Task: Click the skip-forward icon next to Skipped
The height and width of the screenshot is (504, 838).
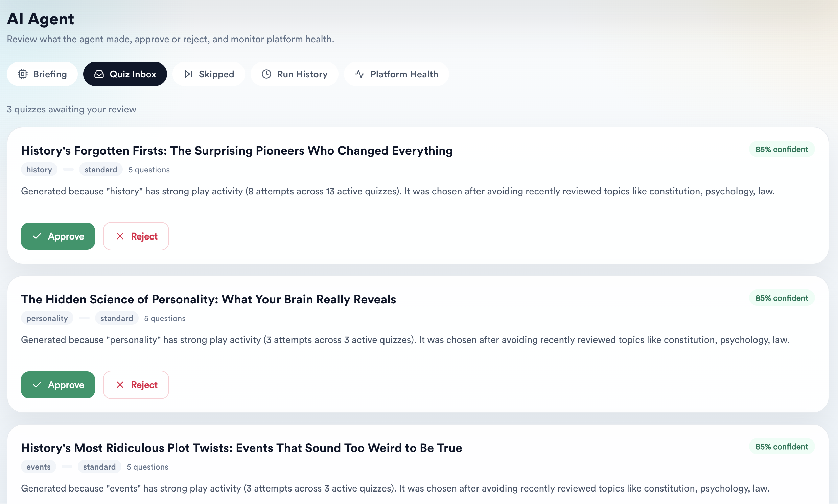Action: click(189, 74)
